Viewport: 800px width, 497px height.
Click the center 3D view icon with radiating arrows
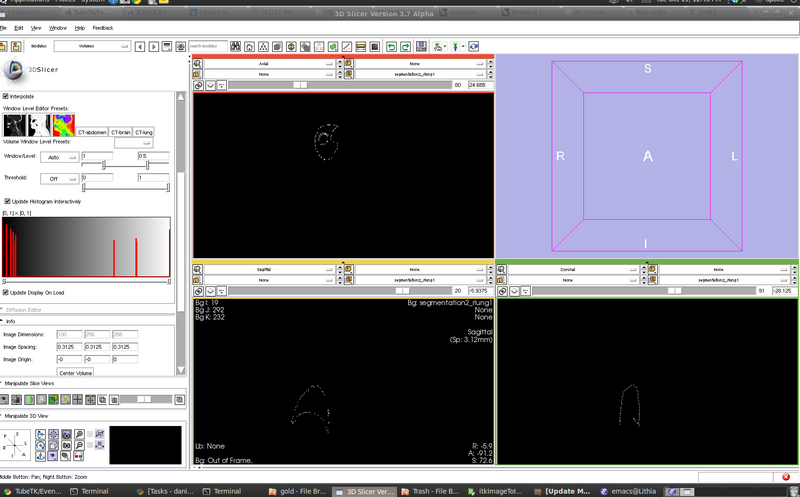click(x=53, y=434)
